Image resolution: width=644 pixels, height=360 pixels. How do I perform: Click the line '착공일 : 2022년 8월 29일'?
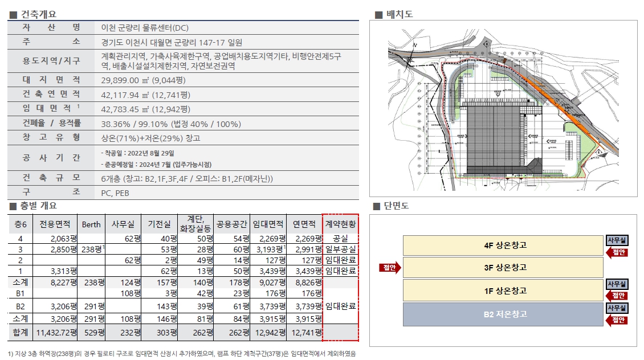(x=137, y=153)
